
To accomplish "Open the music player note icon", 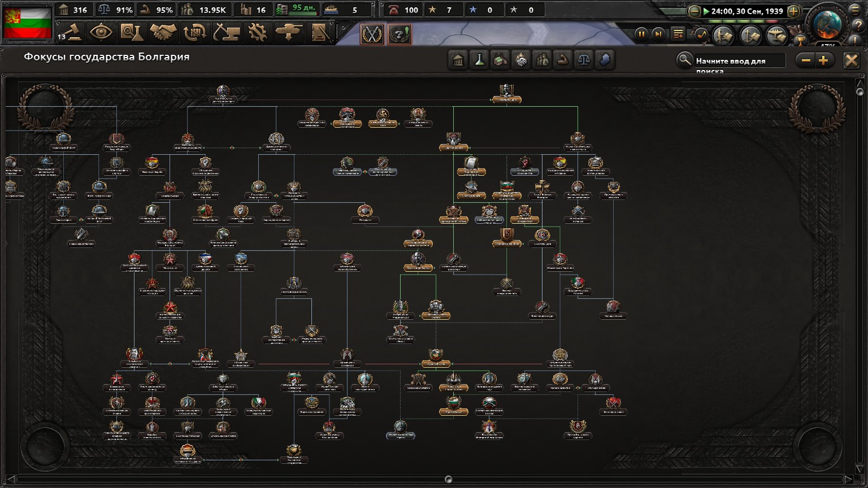I will click(x=701, y=34).
